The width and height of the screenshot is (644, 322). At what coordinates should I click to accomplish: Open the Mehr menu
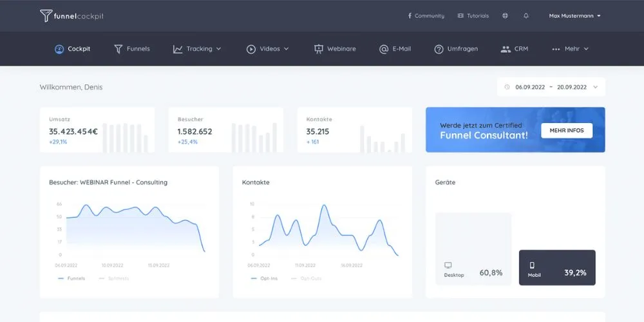(x=571, y=49)
